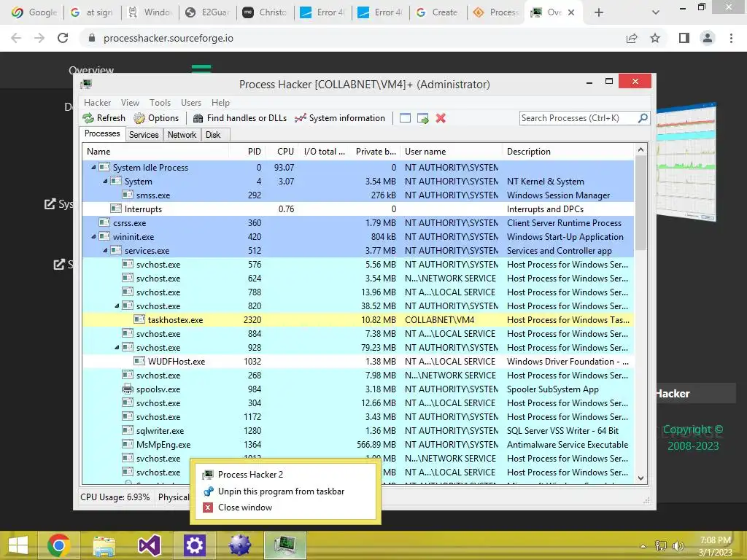Open the View menu
Image resolution: width=747 pixels, height=560 pixels.
[130, 103]
